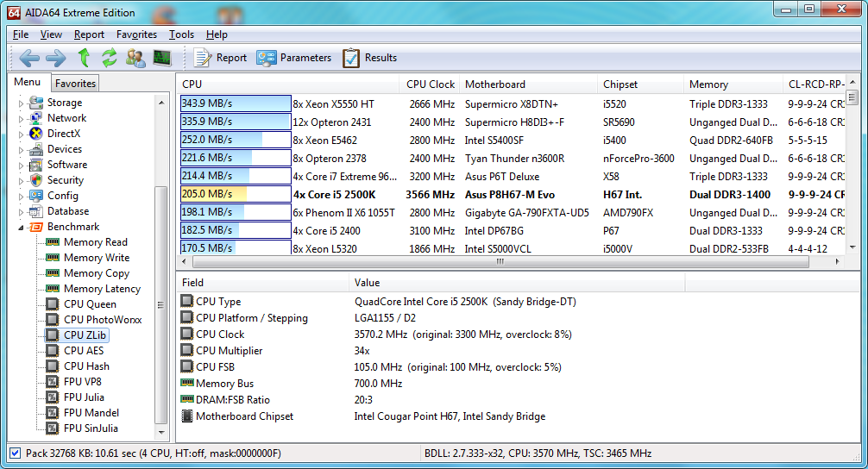Go forward with the blue right arrow
868x469 pixels.
[55, 58]
